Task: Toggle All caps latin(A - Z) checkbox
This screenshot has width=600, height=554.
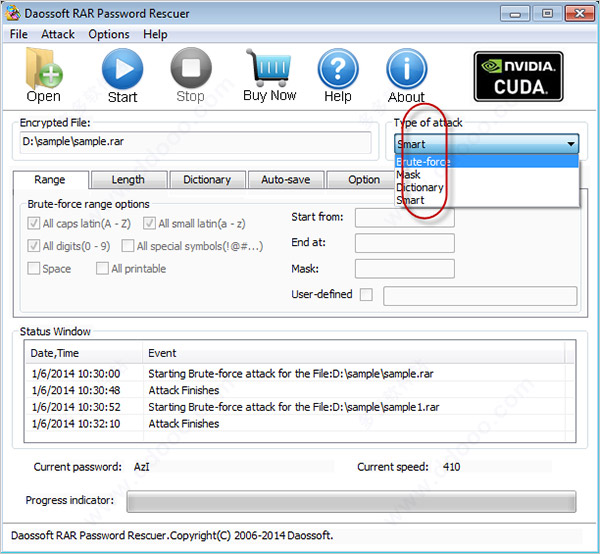Action: [34, 223]
